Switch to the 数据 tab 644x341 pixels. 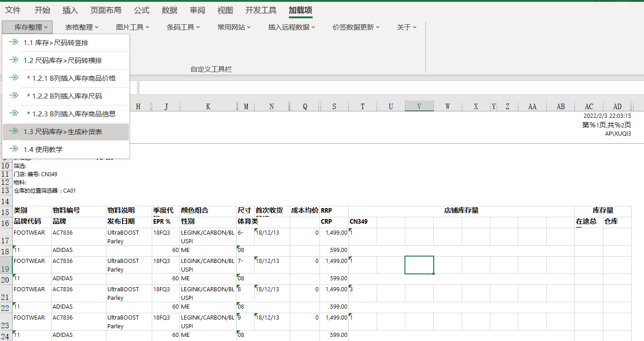(x=170, y=10)
